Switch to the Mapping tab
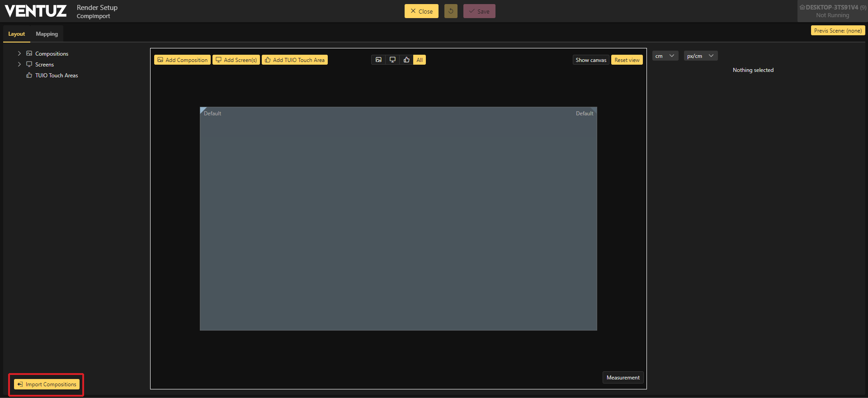 click(47, 34)
